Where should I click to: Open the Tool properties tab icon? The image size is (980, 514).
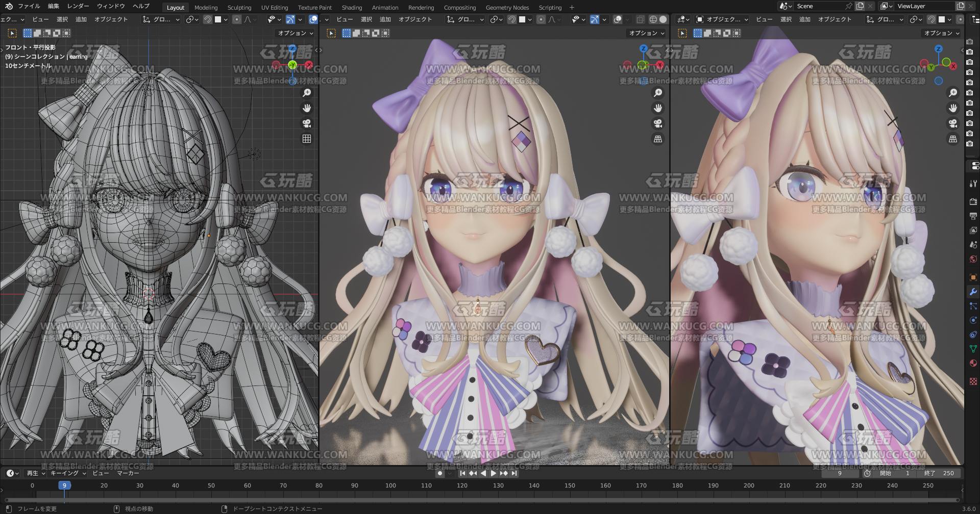(x=973, y=184)
